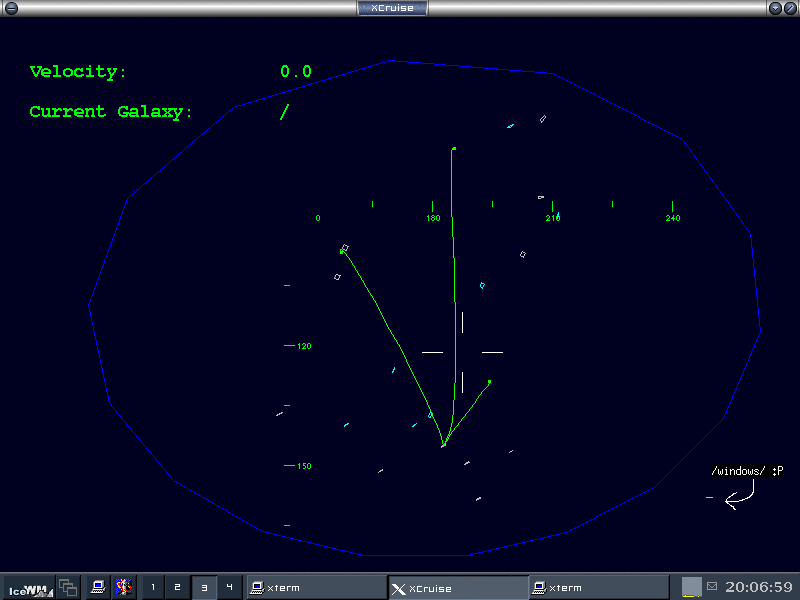Activate the first xterm taskbar button

[316, 588]
